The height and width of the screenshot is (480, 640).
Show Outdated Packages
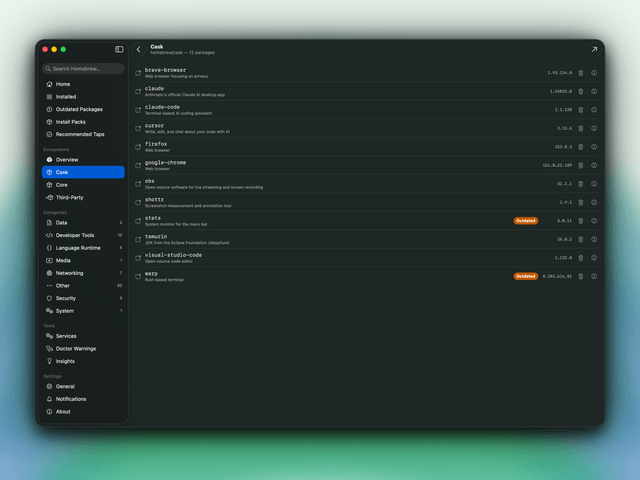tap(83, 109)
